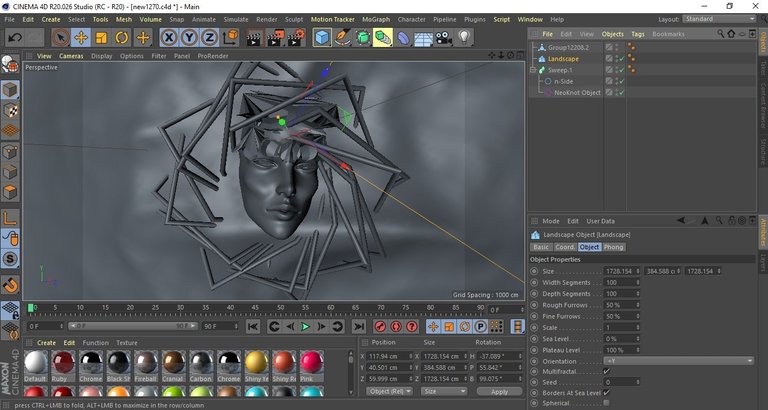Viewport: 768px width, 410px height.
Task: Activate the Scale tool in top toolbar
Action: [101, 38]
